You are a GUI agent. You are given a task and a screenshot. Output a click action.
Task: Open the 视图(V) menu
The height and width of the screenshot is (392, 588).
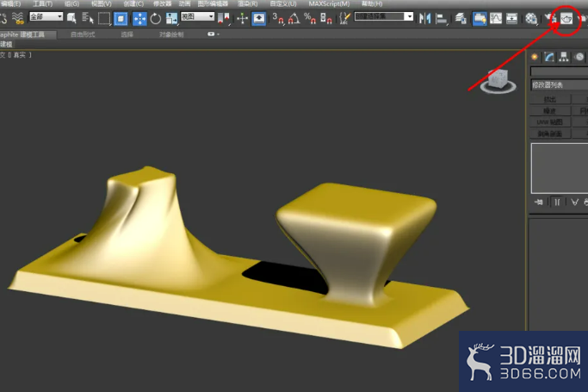(102, 3)
